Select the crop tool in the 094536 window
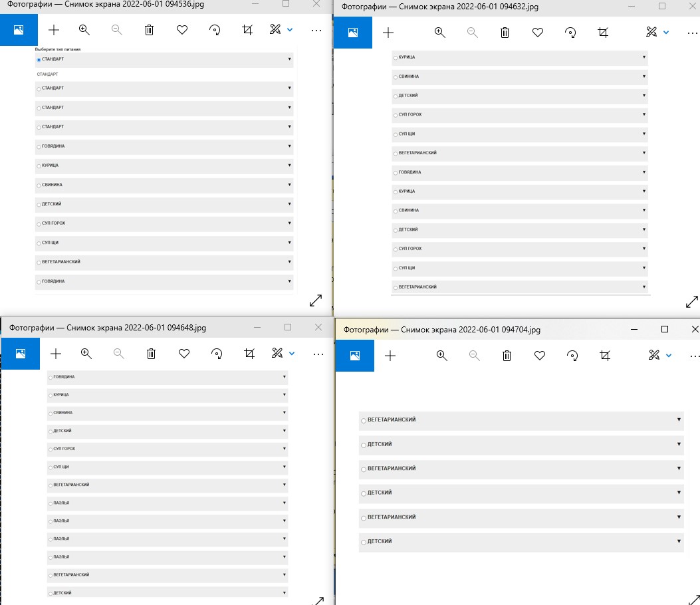 click(x=247, y=30)
